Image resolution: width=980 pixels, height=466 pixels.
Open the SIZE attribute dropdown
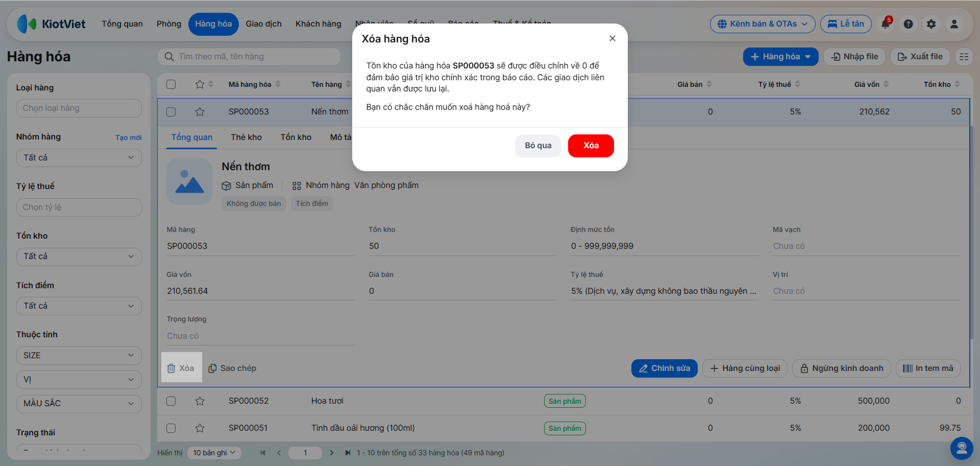(79, 355)
